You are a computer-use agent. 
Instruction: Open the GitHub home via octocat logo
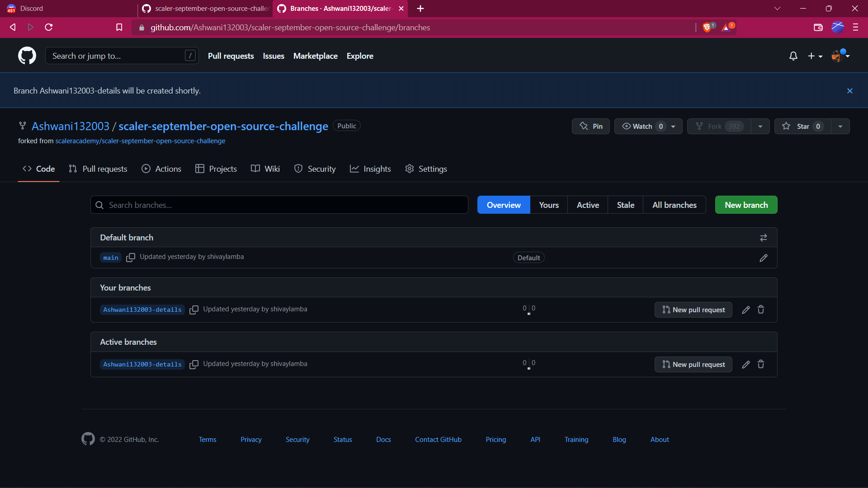[x=27, y=55]
